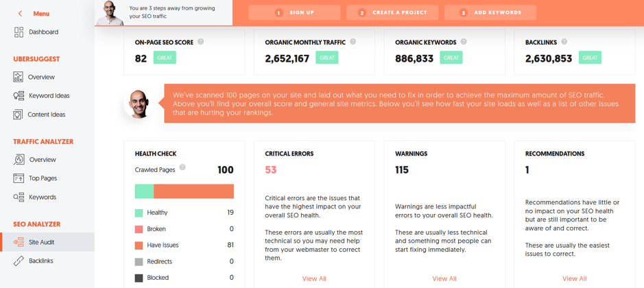Click the Have Issues count 81

click(230, 245)
